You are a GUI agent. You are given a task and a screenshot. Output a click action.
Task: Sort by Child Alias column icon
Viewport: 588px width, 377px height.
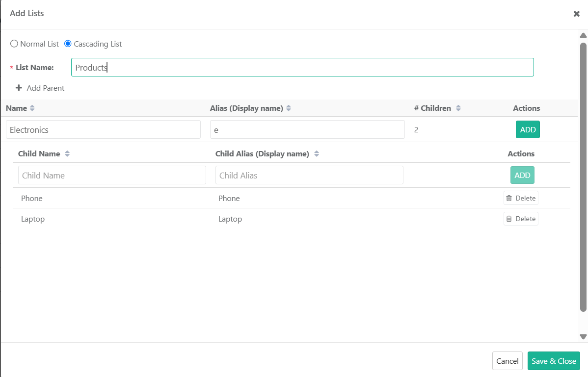click(x=317, y=154)
